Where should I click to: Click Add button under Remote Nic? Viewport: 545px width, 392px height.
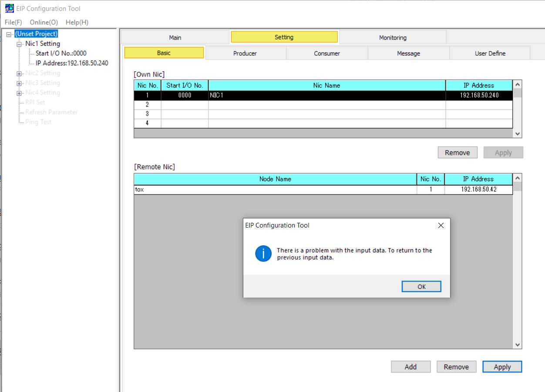coord(410,367)
